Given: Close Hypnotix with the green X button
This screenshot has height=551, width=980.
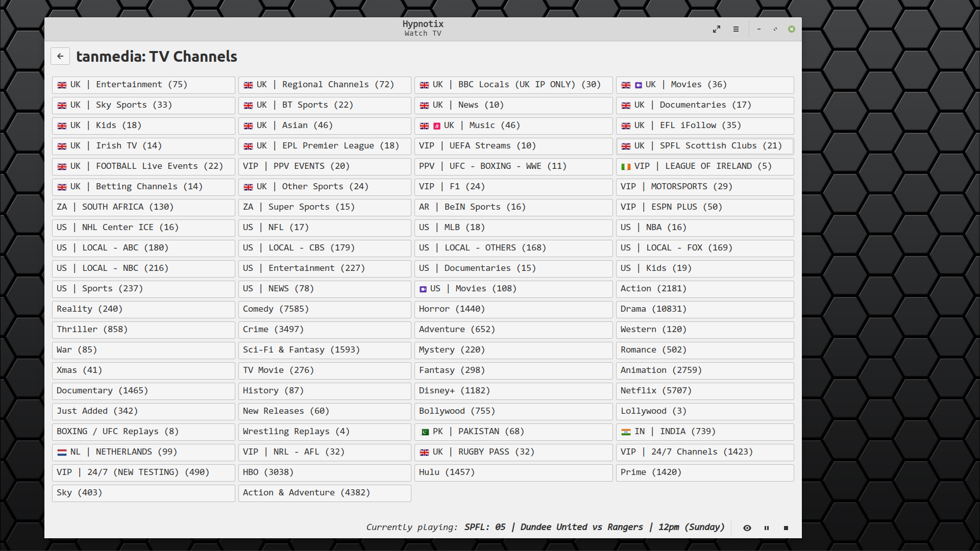Looking at the screenshot, I should click(792, 29).
